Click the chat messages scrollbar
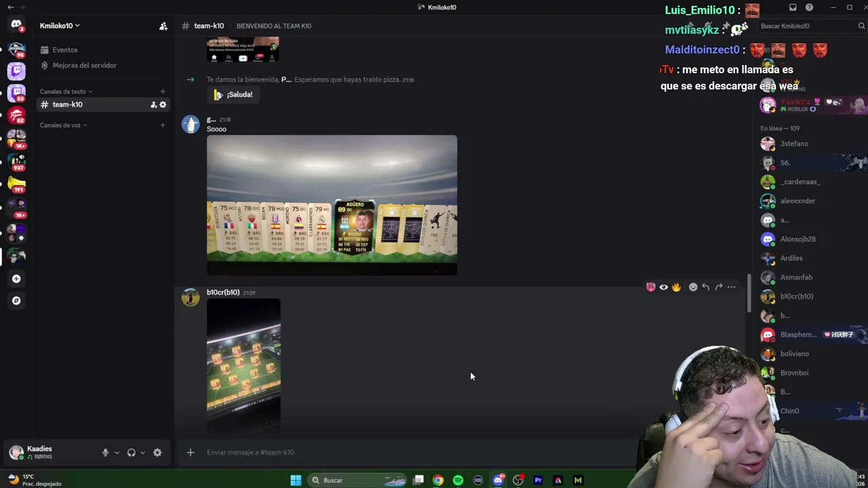 [x=749, y=293]
